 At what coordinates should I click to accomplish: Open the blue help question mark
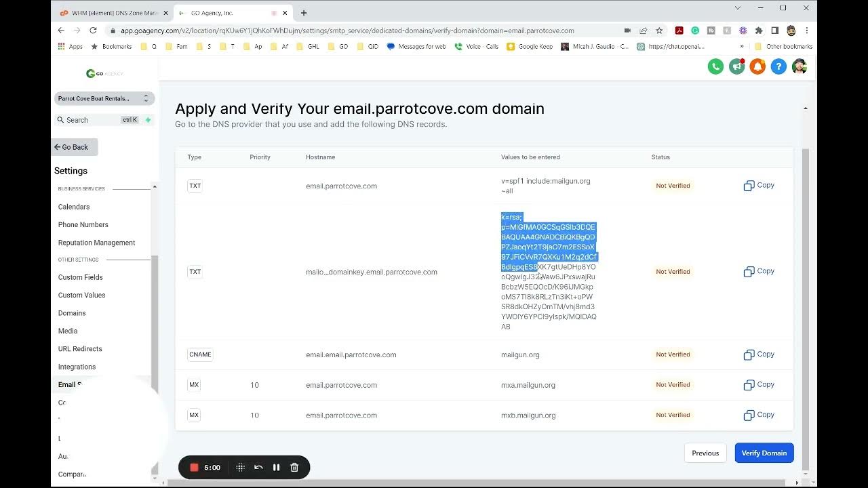point(778,66)
